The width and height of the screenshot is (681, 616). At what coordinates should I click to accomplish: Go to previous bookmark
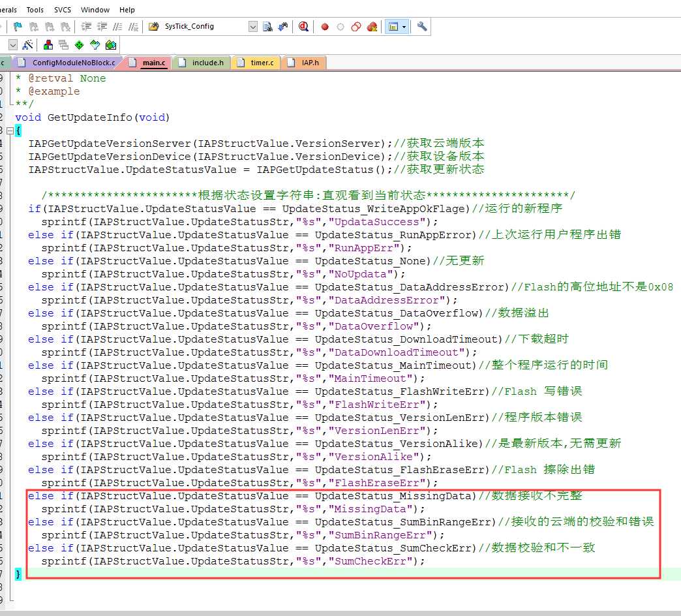tap(33, 27)
